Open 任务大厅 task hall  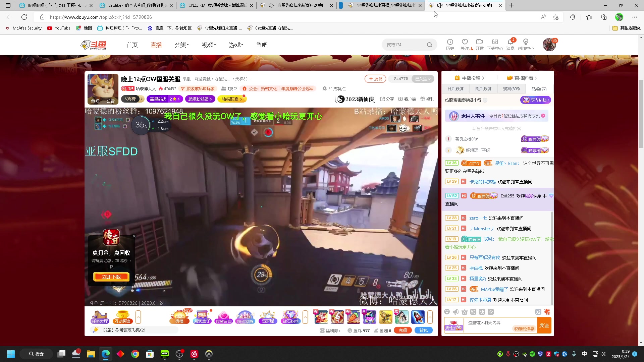pyautogui.click(x=100, y=317)
